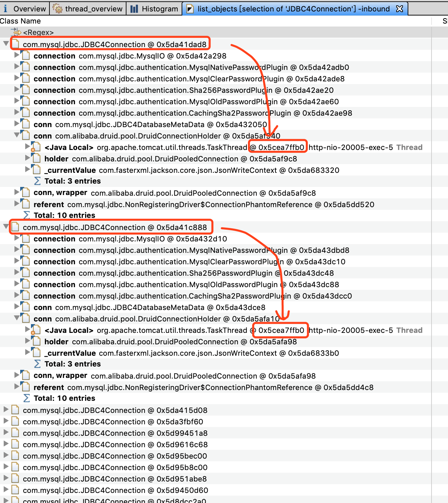Click the Regex filter field

215,32
